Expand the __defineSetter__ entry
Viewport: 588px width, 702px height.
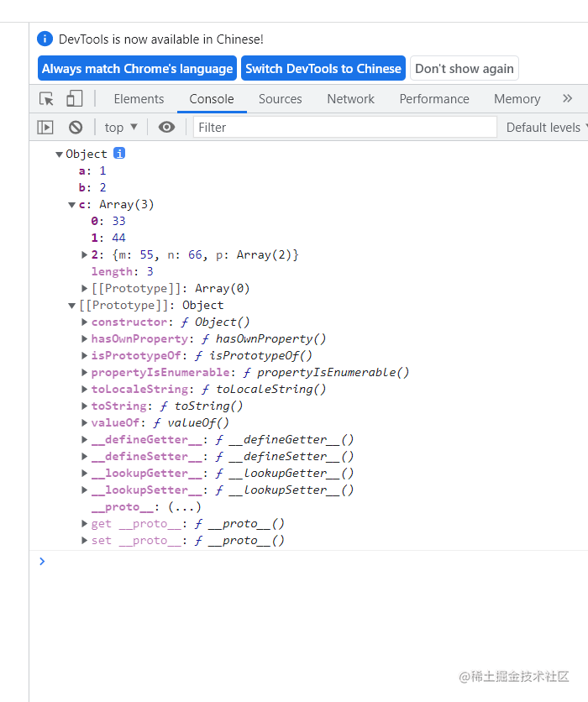point(84,456)
